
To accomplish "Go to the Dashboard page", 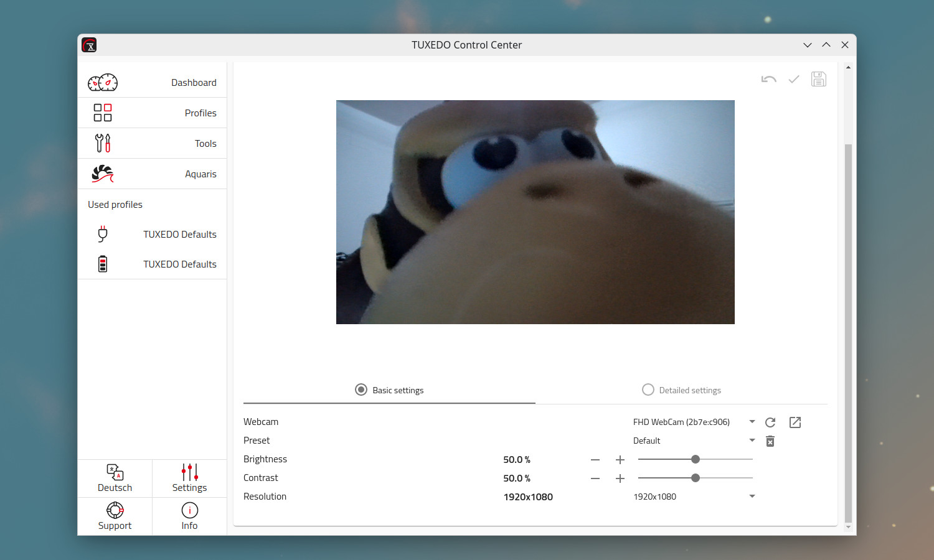I will [x=153, y=83].
